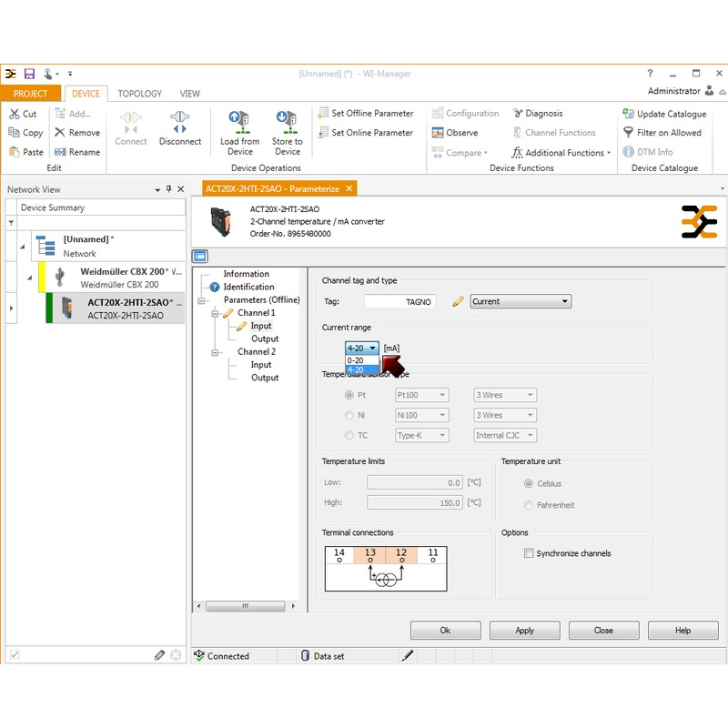
Task: Pin the Network View panel
Action: coord(168,189)
